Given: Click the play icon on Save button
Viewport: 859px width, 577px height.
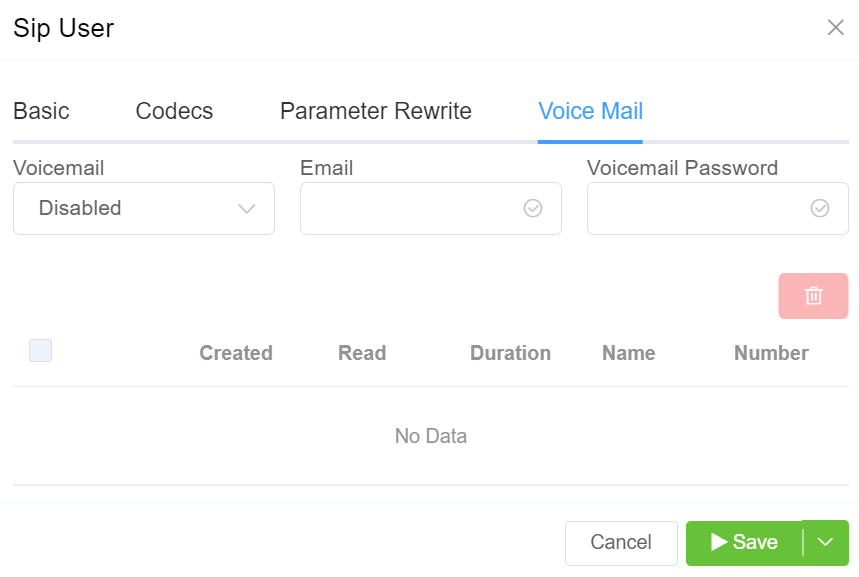Looking at the screenshot, I should coord(719,542).
